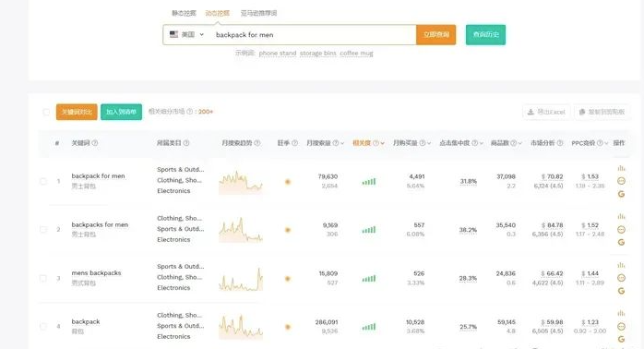Click the peak-season star icon in 'mens backpacks' row
Viewport: 644px width, 349px height.
click(x=288, y=279)
